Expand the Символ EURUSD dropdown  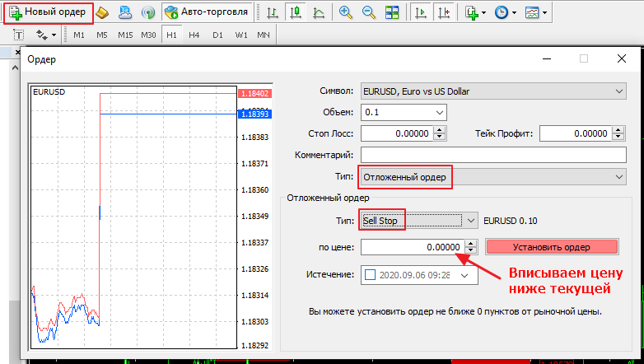click(x=493, y=91)
